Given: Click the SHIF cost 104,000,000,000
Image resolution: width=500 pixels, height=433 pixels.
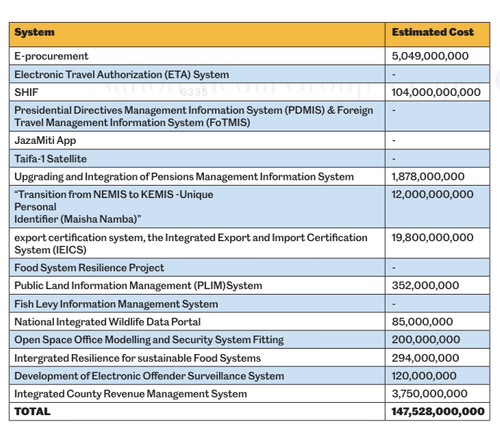Looking at the screenshot, I should pos(436,92).
